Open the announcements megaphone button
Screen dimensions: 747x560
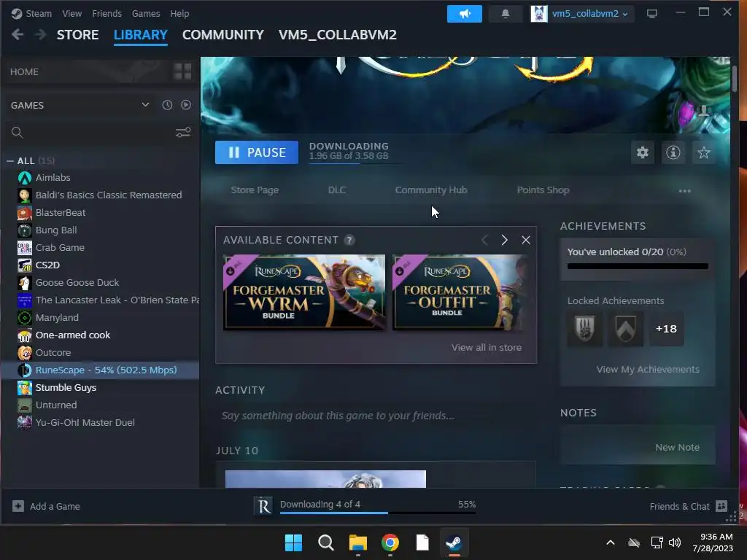point(464,14)
